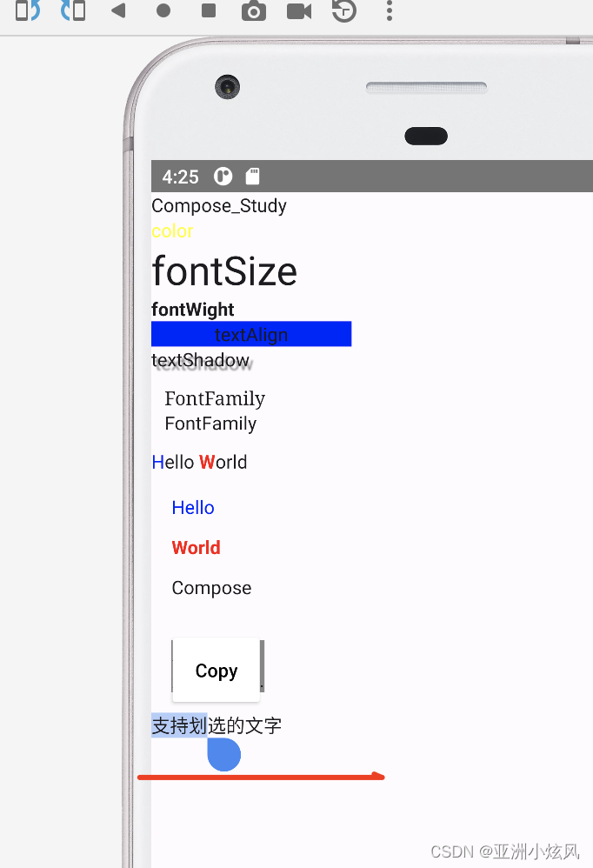Click the status bar time 4:25
The height and width of the screenshot is (868, 593).
click(x=180, y=177)
